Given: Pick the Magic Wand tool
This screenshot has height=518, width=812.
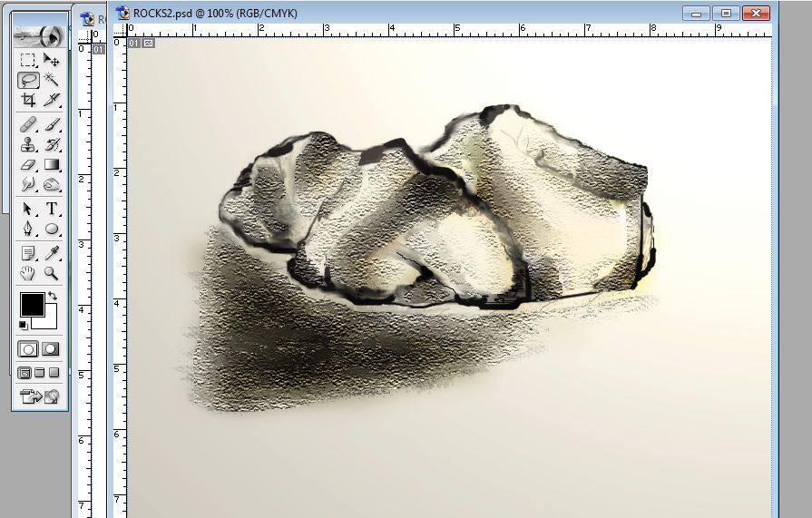Looking at the screenshot, I should coord(52,80).
